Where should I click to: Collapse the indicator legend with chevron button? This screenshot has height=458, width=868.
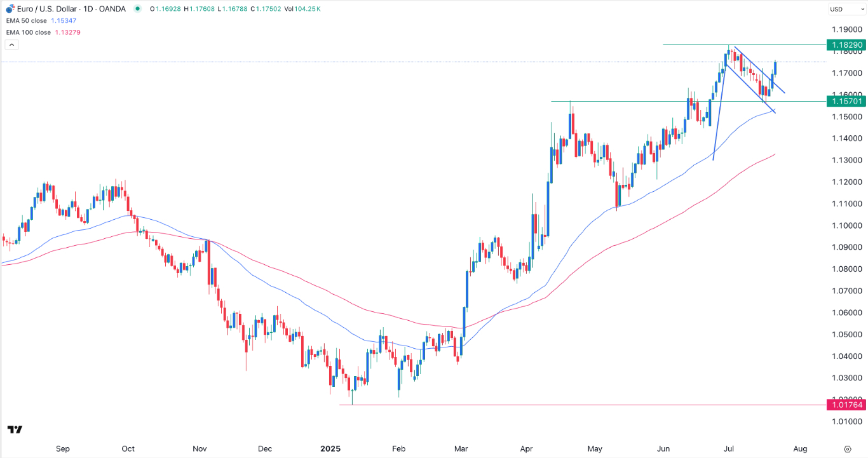pyautogui.click(x=11, y=44)
